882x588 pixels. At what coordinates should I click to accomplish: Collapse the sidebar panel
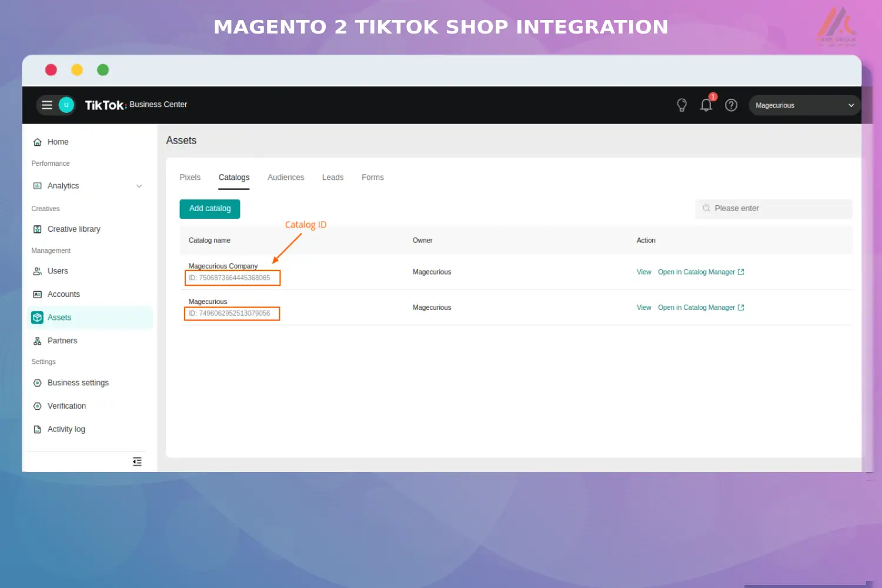[137, 462]
